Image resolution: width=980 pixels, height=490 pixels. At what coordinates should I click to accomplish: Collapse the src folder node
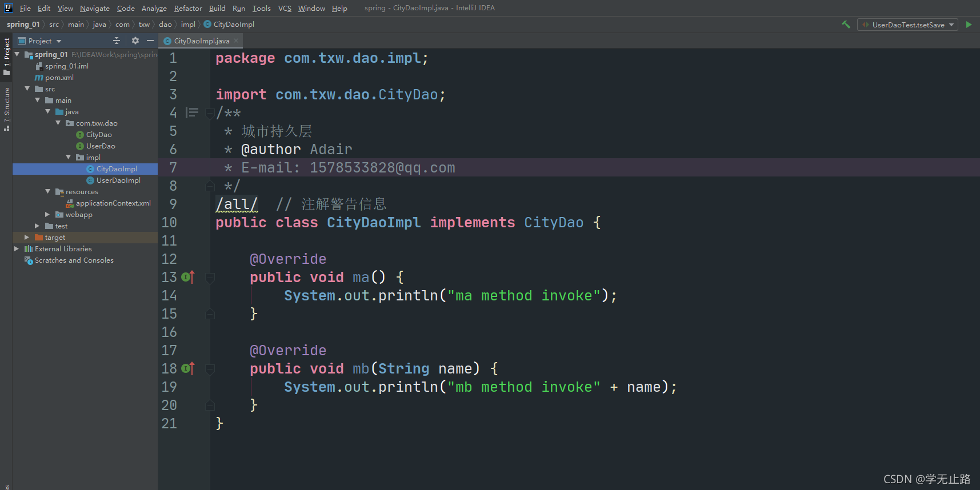coord(27,89)
